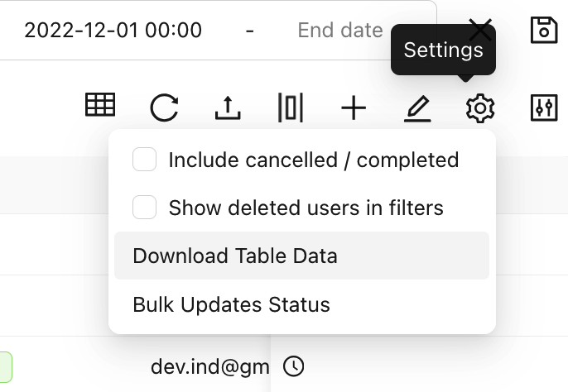
Task: Click the upload/export arrow icon
Action: pyautogui.click(x=228, y=108)
